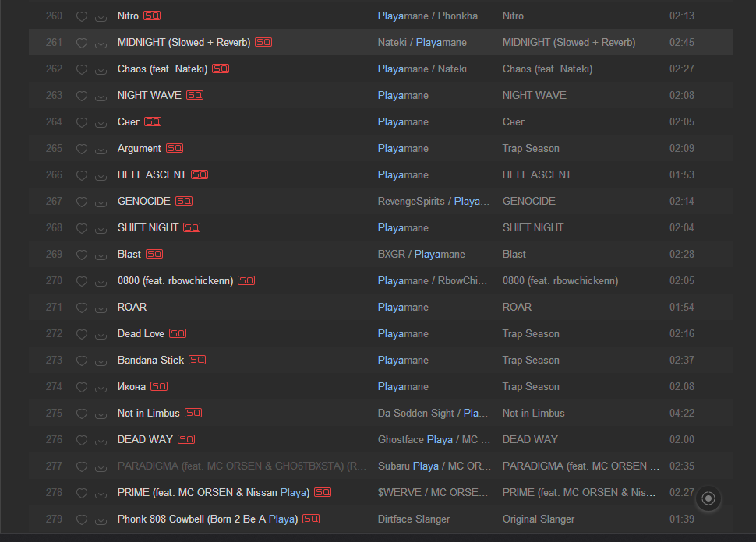756x542 pixels.
Task: Click the SQ badge next to Снег
Action: coord(153,121)
